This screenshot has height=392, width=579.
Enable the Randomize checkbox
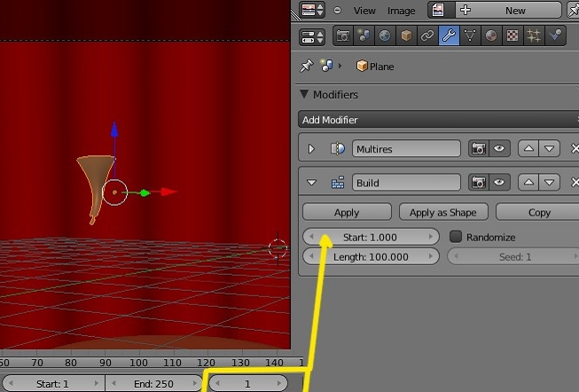tap(456, 237)
